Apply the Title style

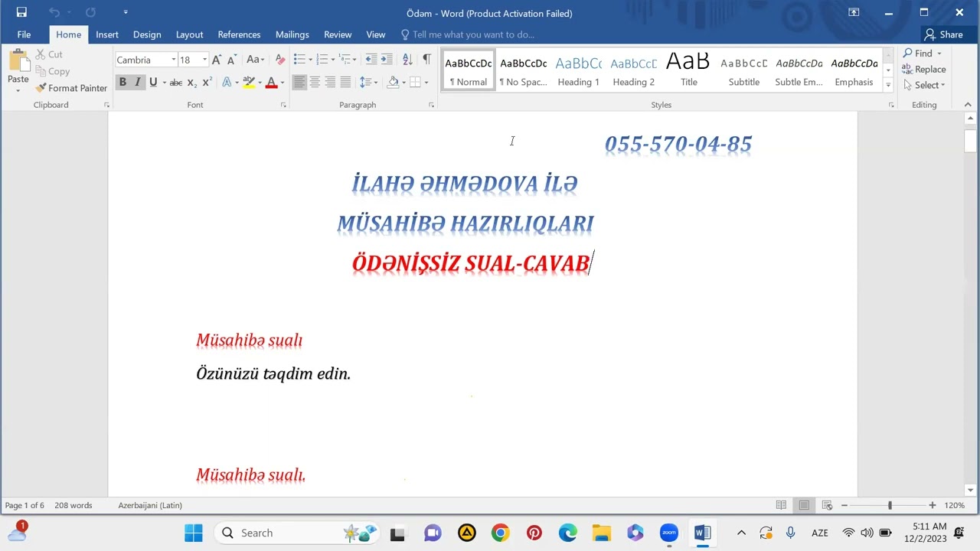click(x=689, y=70)
